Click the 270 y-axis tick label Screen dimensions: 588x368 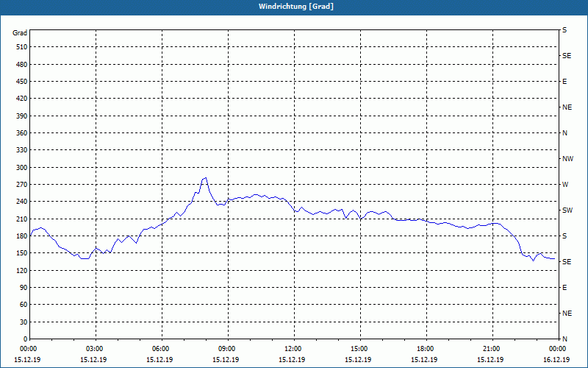tap(22, 185)
